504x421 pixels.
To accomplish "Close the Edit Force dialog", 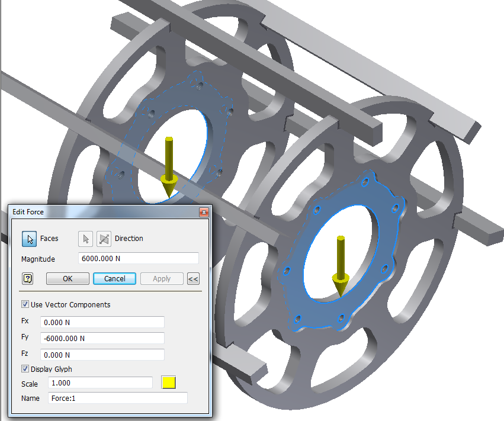I will pyautogui.click(x=203, y=212).
